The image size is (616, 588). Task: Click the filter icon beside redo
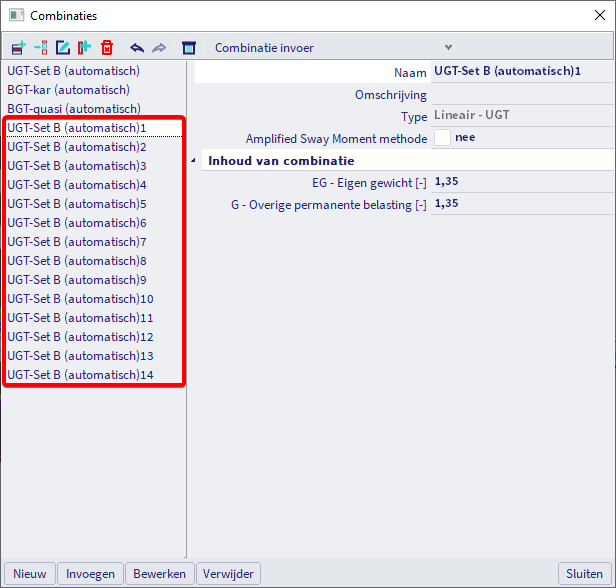click(188, 47)
